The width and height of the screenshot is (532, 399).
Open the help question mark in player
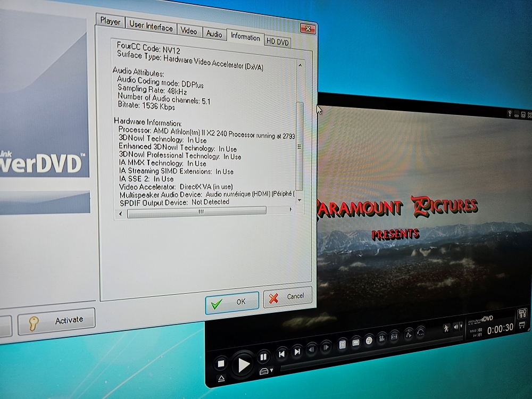click(x=510, y=113)
